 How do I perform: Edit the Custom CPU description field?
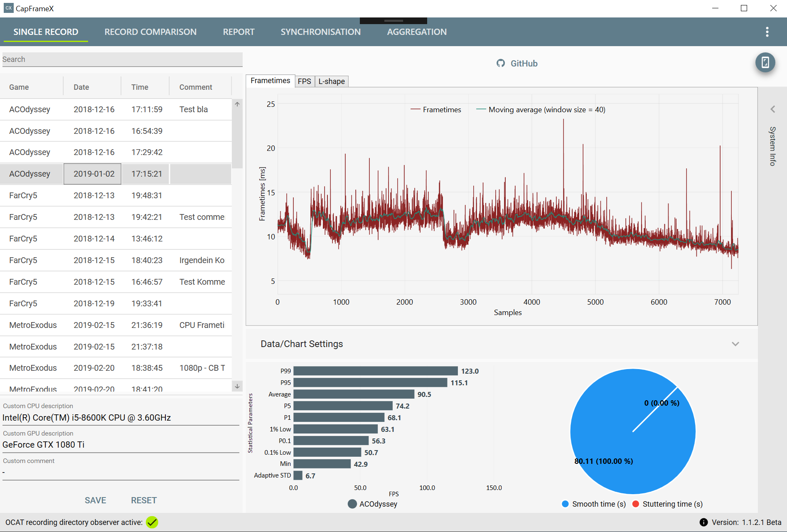tap(121, 418)
